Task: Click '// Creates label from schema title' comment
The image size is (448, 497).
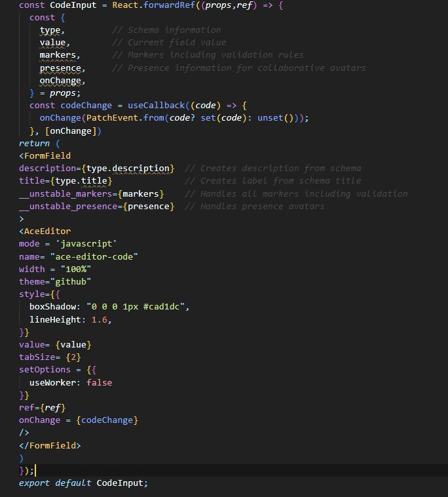Action: (x=273, y=181)
